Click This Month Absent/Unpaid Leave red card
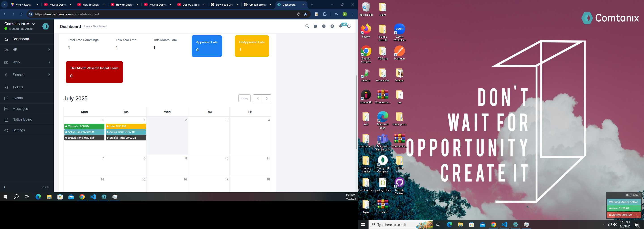 pos(94,72)
